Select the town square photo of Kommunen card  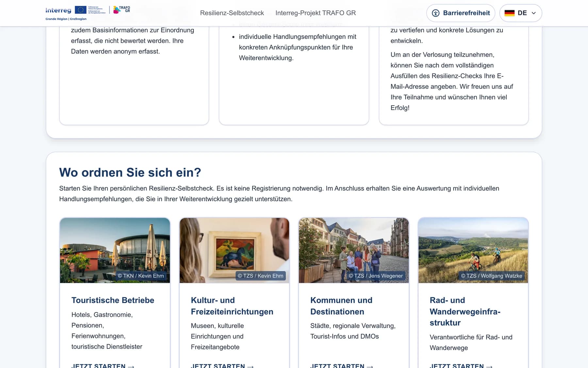(354, 250)
